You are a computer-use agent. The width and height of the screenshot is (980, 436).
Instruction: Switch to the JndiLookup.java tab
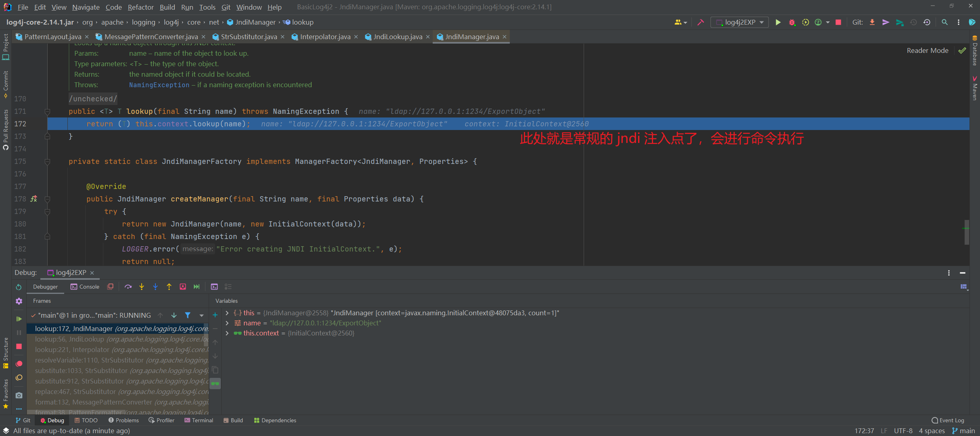[x=397, y=37]
